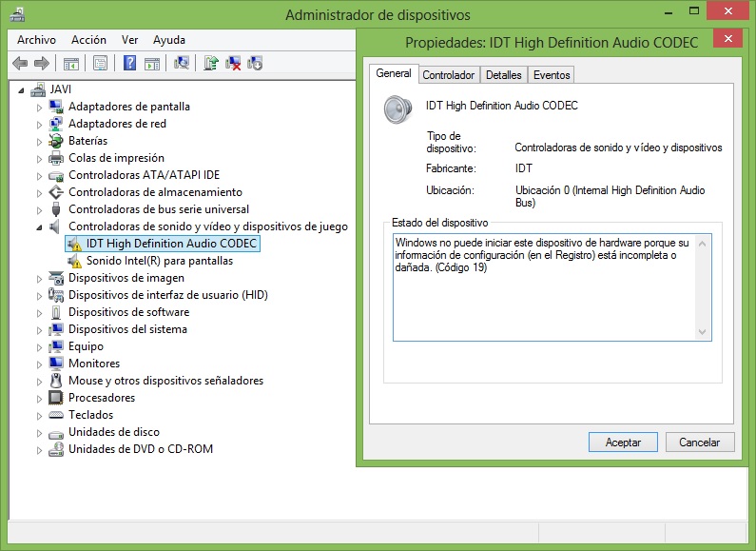Image resolution: width=756 pixels, height=551 pixels.
Task: Expand Unidades de disco node
Action: pos(40,433)
